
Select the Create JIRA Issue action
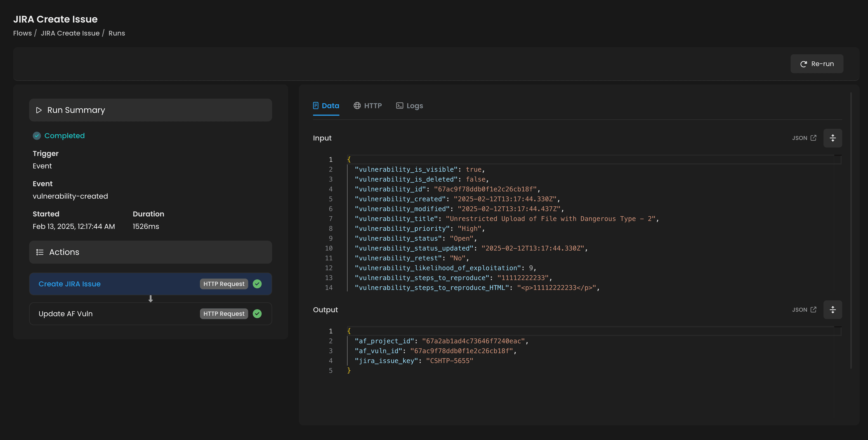[x=150, y=284]
